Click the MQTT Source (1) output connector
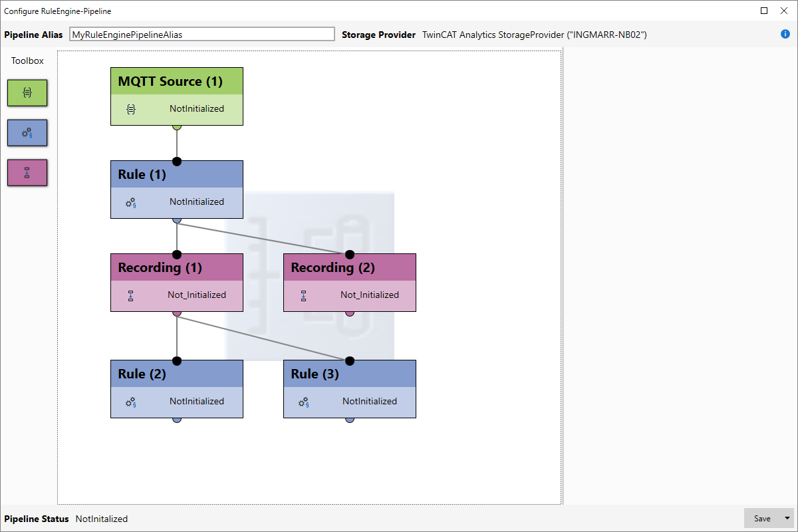The width and height of the screenshot is (798, 532). (177, 126)
